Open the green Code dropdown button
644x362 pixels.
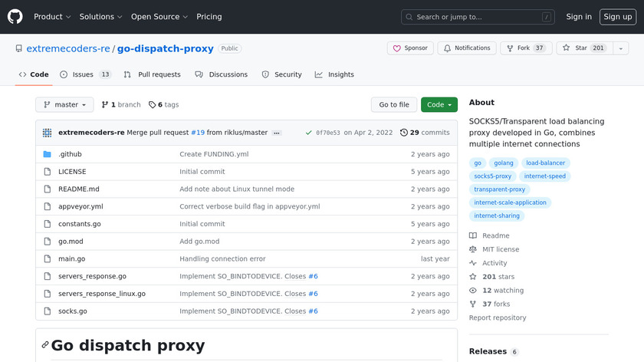coord(439,105)
